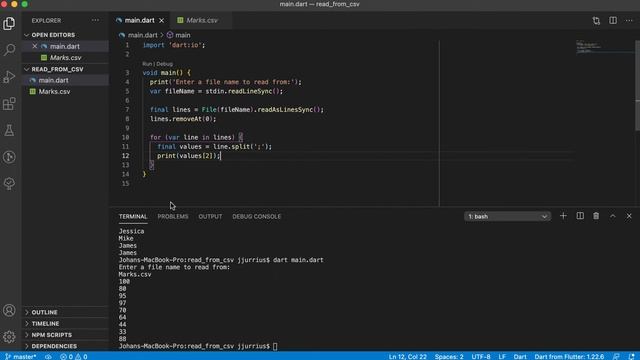Viewport: 640px width, 360px height.
Task: Switch to the Marks.csv editor tab
Action: pos(200,20)
